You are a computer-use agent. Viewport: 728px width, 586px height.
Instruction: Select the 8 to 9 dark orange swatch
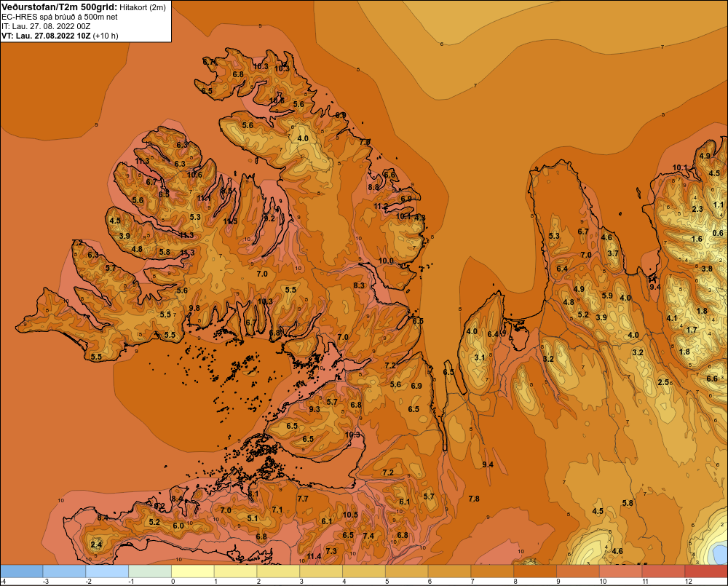534,571
